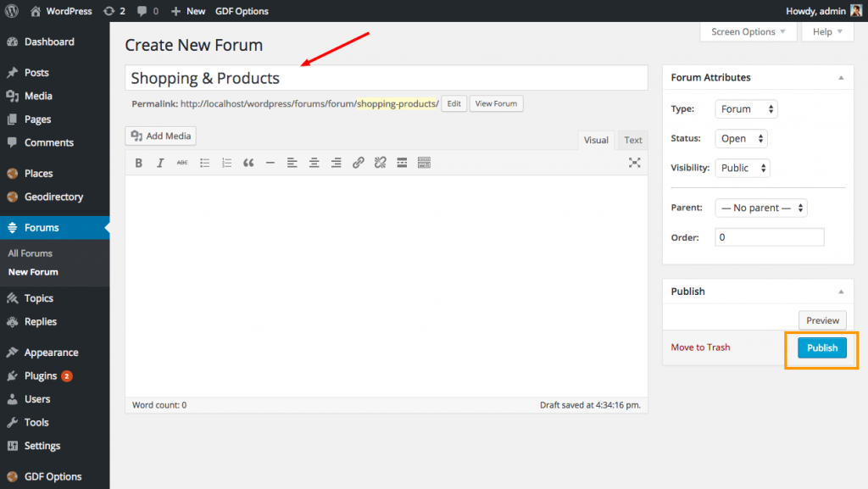Screen dimensions: 868x489
Task: Enter distraction-free fullscreen editor mode
Action: pos(634,163)
